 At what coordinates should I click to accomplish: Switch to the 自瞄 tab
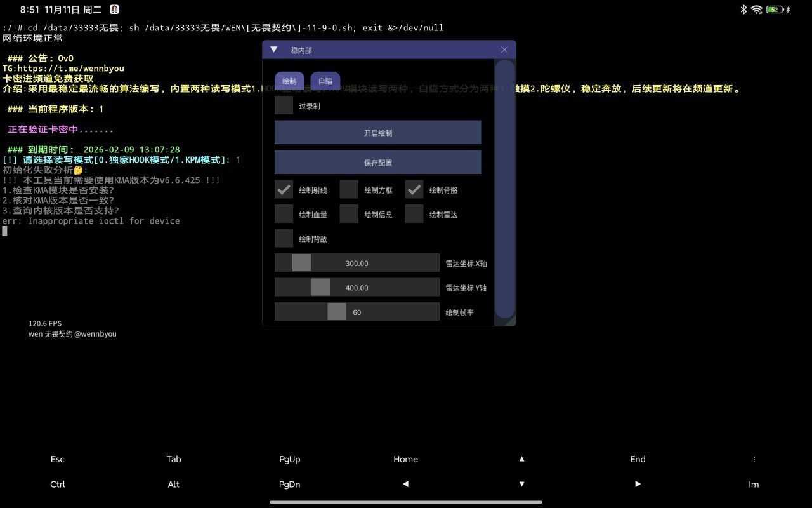coord(325,81)
